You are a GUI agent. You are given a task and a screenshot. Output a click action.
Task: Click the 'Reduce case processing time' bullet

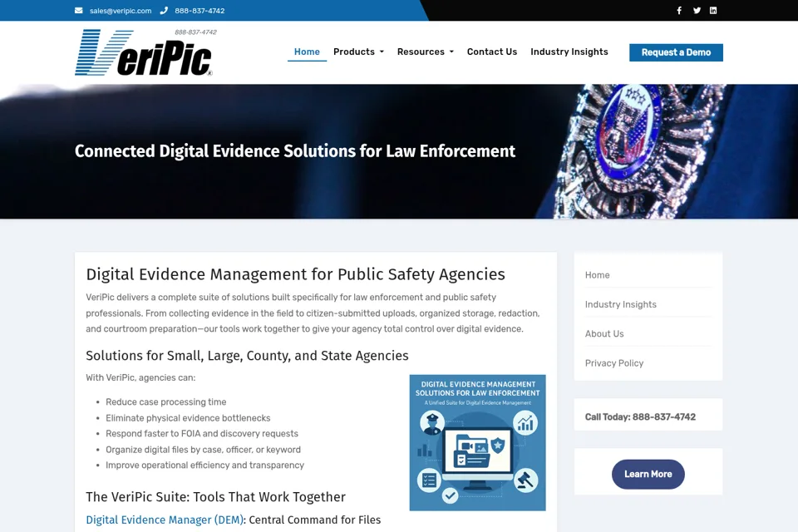[x=166, y=402]
